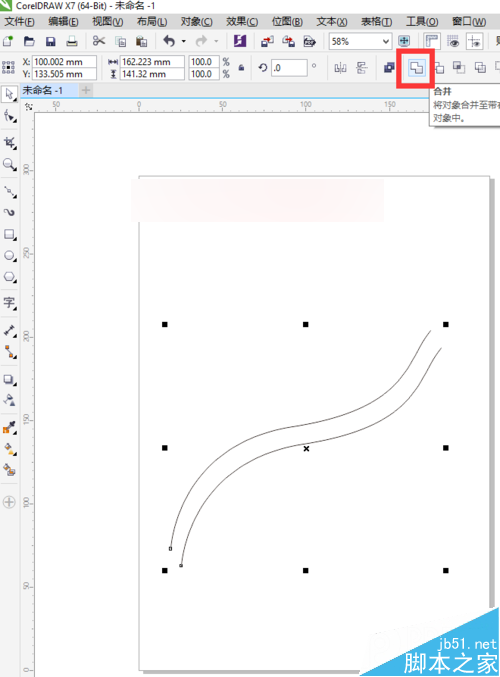Screen dimensions: 500x677
Task: Select the Shape edit tool
Action: pos(9,116)
